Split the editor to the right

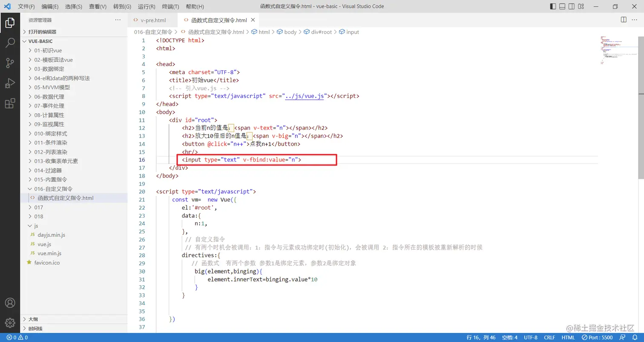pyautogui.click(x=624, y=20)
